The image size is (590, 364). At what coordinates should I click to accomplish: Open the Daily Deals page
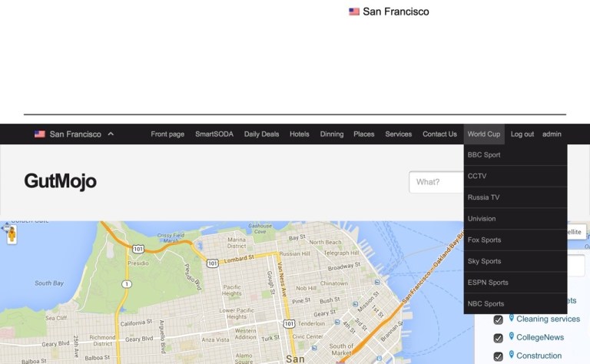261,134
